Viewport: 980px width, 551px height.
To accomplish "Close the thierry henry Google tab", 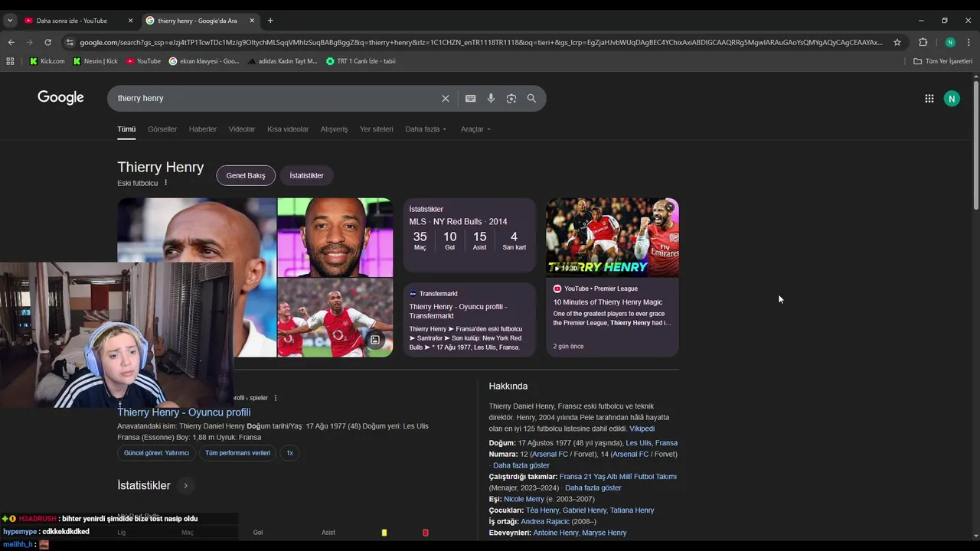I will coord(252,21).
